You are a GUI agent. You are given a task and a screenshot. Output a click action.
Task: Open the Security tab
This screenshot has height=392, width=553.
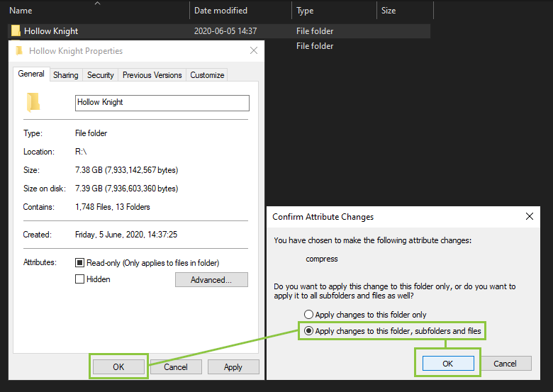tap(101, 75)
